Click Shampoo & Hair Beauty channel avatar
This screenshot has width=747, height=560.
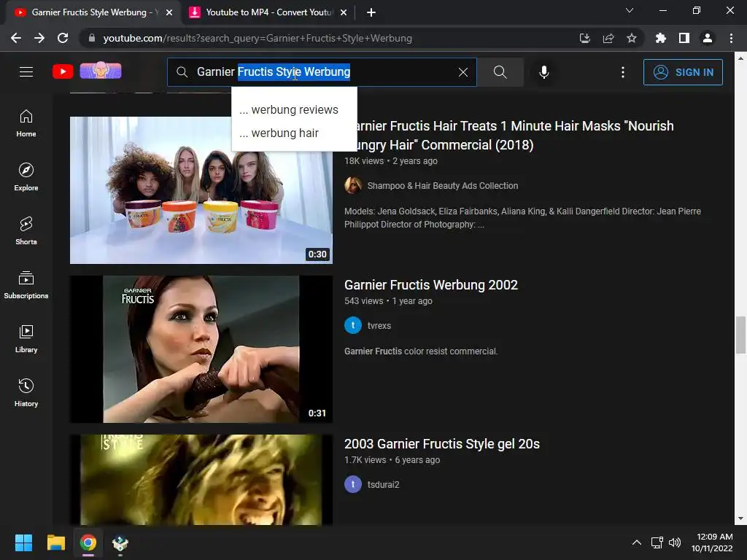(x=353, y=186)
